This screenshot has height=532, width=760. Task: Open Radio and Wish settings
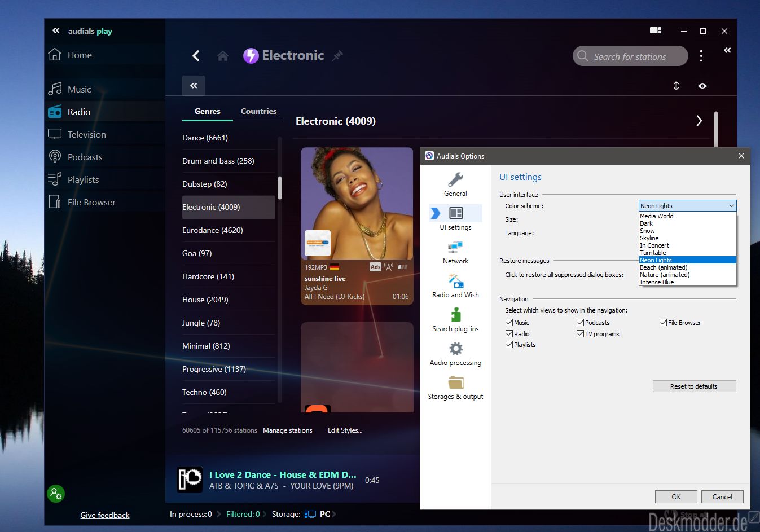pyautogui.click(x=455, y=286)
